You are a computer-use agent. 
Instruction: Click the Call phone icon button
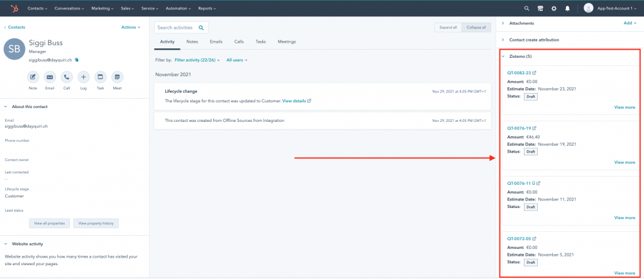click(x=67, y=77)
